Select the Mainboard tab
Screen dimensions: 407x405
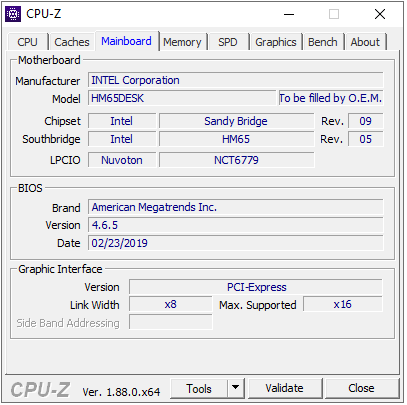click(127, 41)
